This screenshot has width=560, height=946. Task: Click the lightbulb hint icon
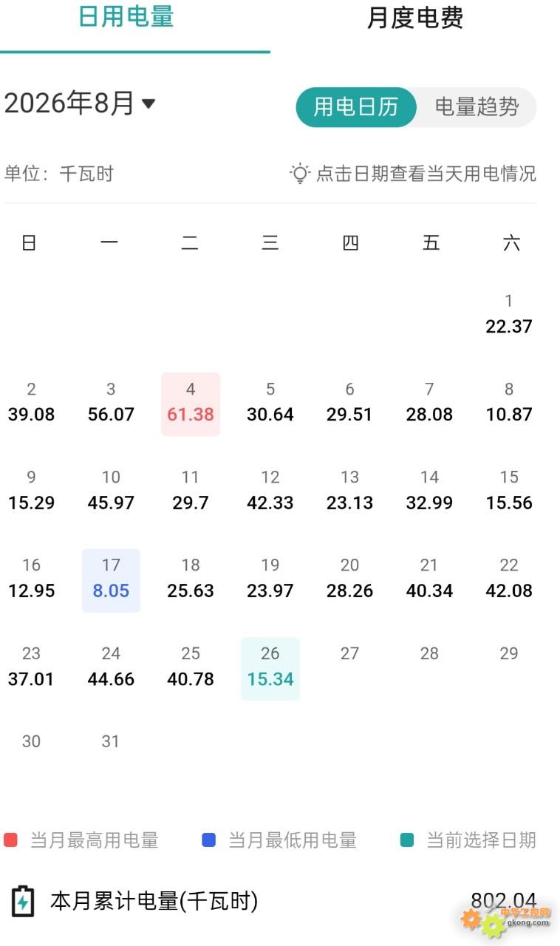pyautogui.click(x=299, y=174)
